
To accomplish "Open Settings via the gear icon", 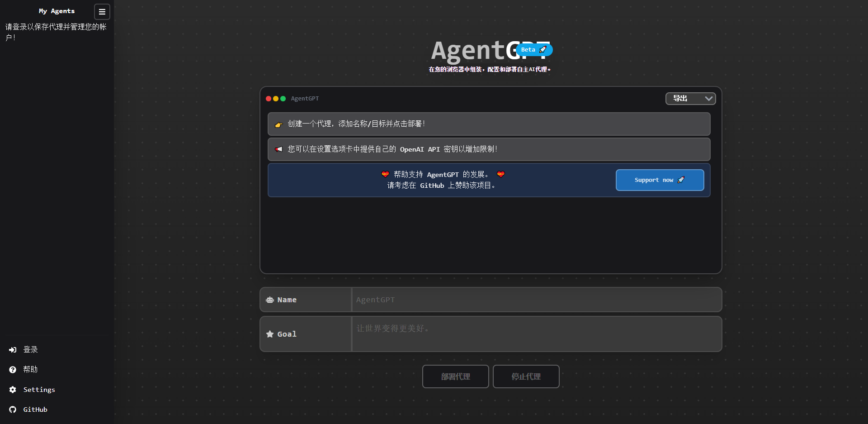I will point(13,390).
